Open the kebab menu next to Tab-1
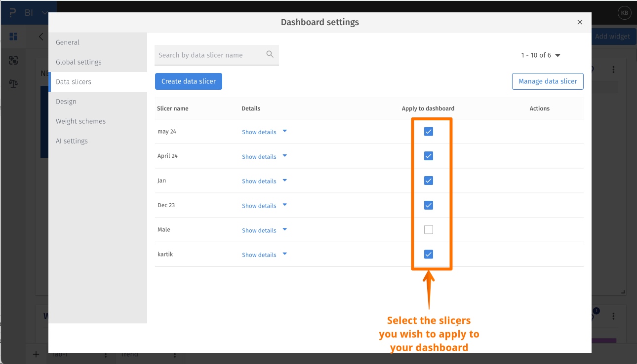 (x=105, y=354)
